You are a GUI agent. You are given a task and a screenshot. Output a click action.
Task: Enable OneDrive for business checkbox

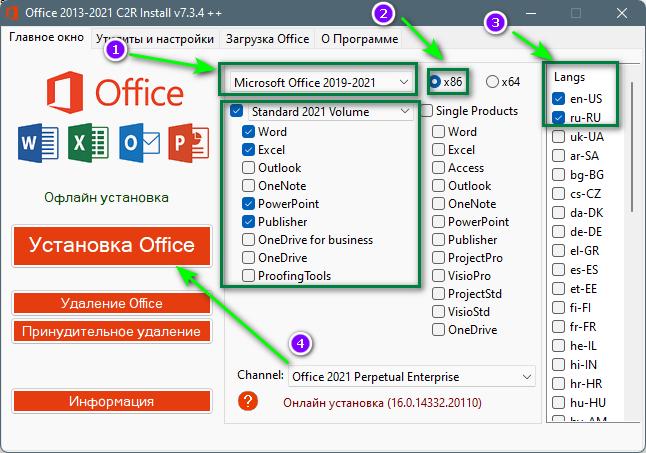[248, 240]
